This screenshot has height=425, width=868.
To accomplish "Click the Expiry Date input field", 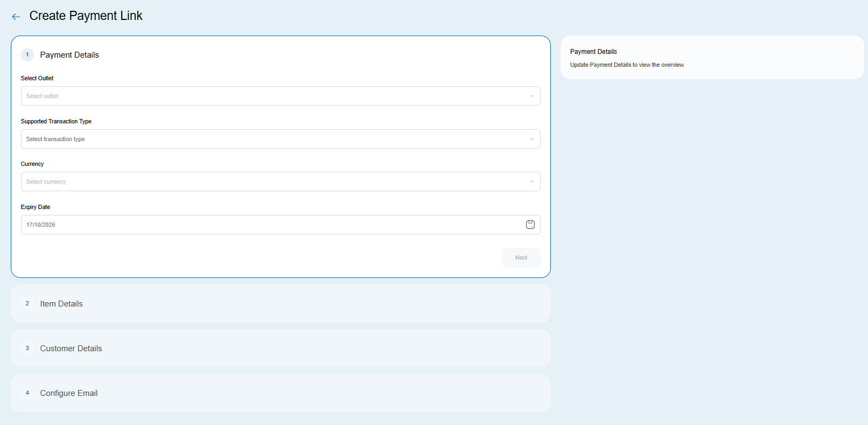I will (281, 225).
